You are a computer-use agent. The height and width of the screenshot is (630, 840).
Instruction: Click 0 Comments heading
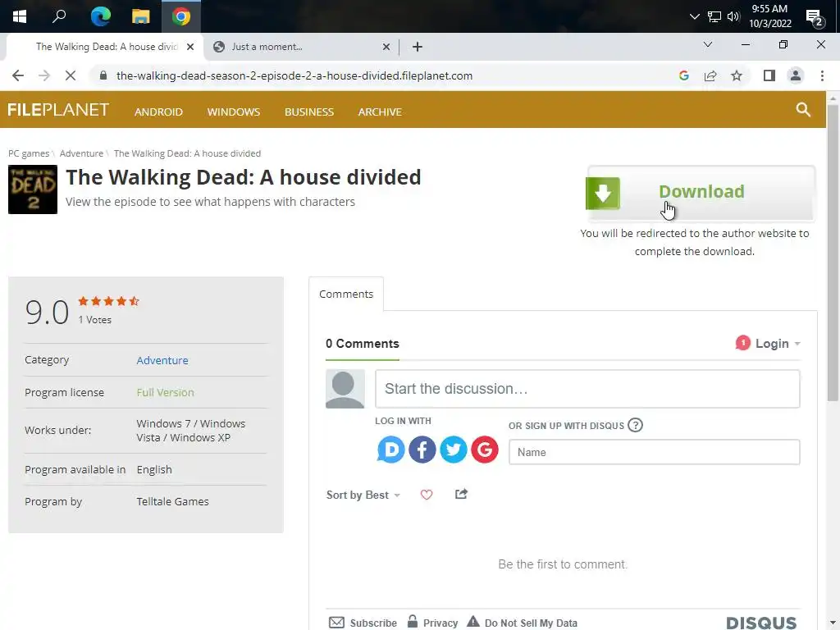pyautogui.click(x=362, y=344)
